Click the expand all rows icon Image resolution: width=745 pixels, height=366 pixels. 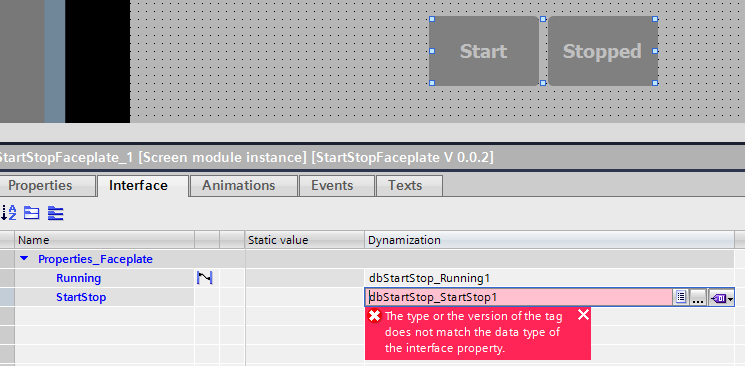click(56, 213)
